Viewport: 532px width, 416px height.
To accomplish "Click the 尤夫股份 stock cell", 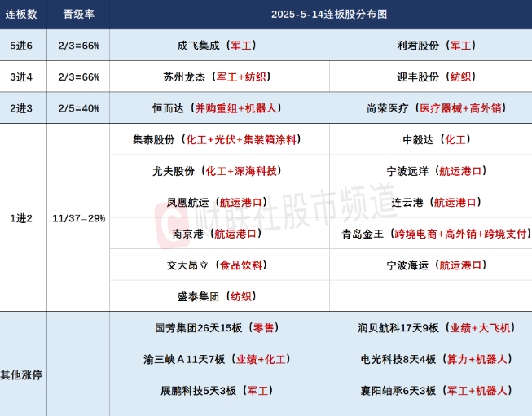I will tap(218, 171).
